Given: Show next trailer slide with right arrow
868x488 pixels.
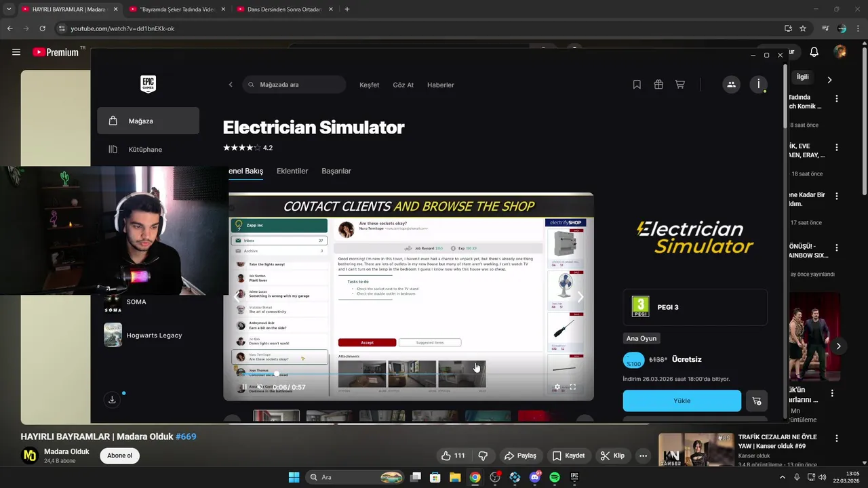Looking at the screenshot, I should 580,297.
